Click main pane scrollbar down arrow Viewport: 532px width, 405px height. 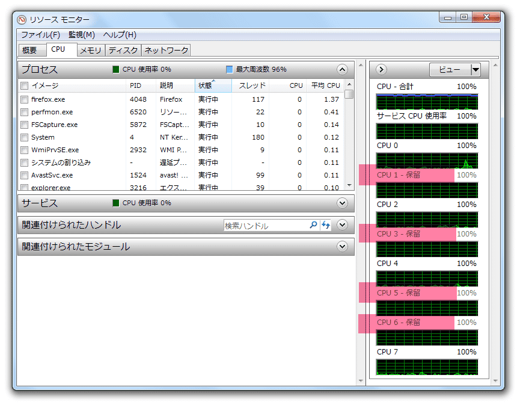(361, 381)
